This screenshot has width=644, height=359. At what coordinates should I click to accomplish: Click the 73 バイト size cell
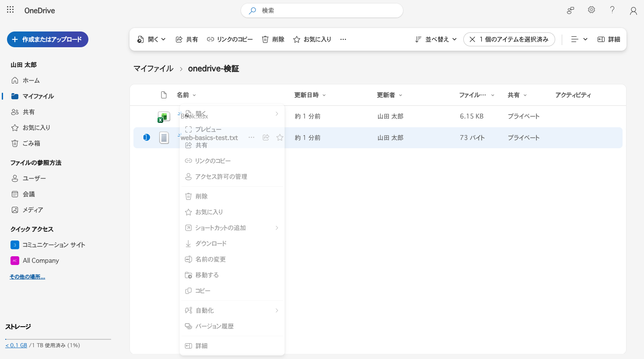(472, 138)
